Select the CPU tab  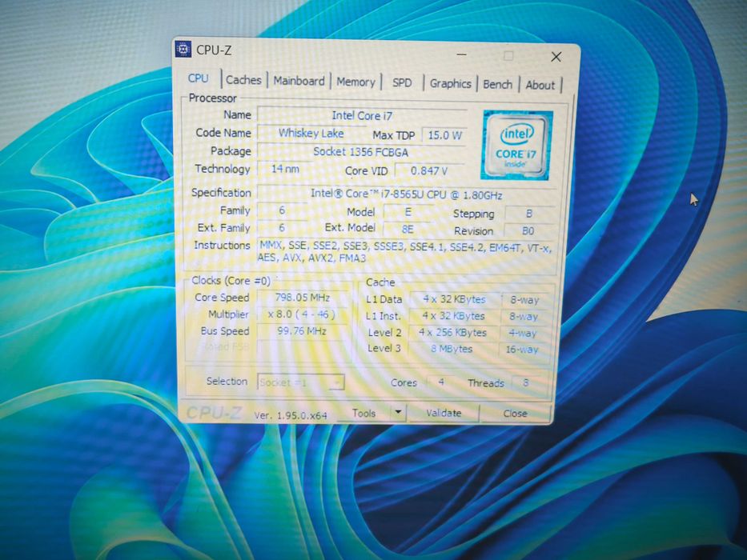coord(198,78)
